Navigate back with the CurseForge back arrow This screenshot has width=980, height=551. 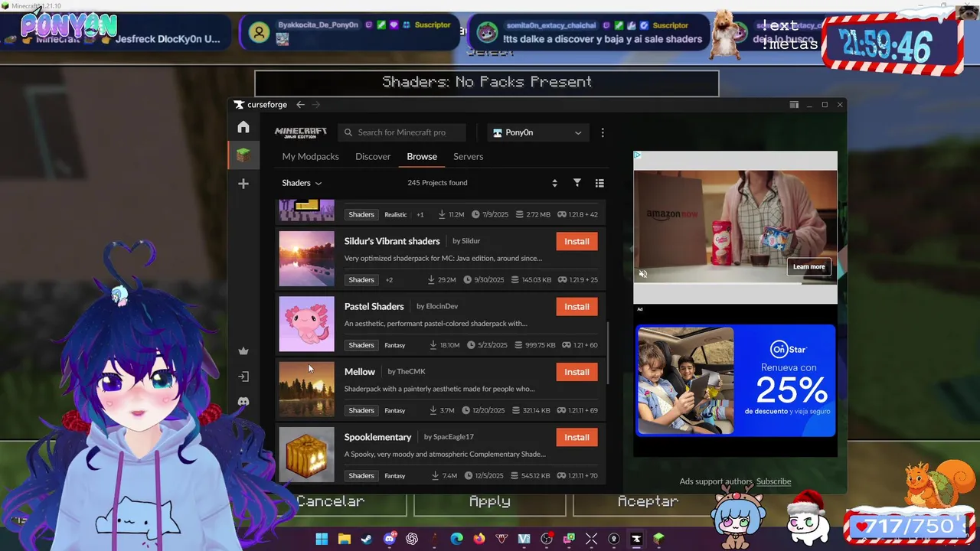[300, 105]
